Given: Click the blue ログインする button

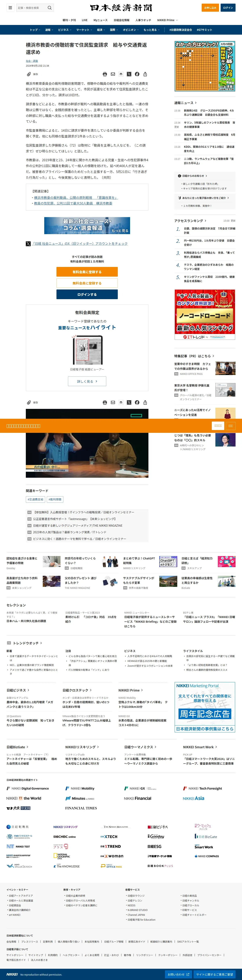Looking at the screenshot, I should [x=87, y=295].
